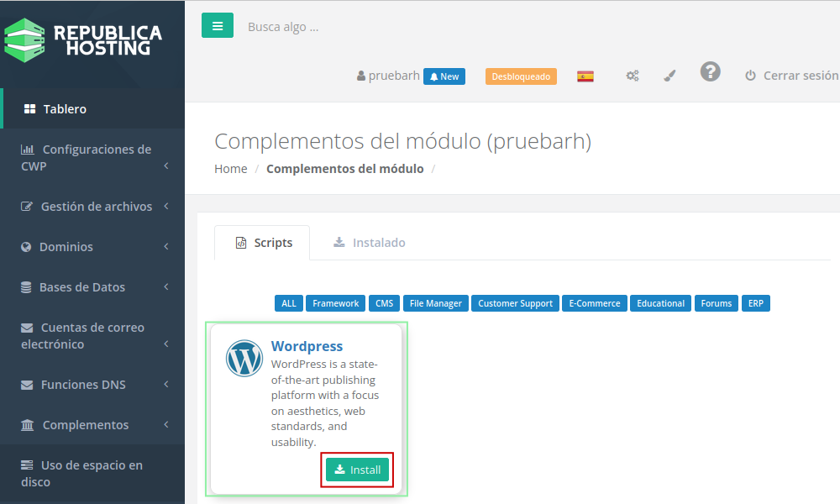Click the New notifications bell badge
This screenshot has width=840, height=504.
point(444,76)
